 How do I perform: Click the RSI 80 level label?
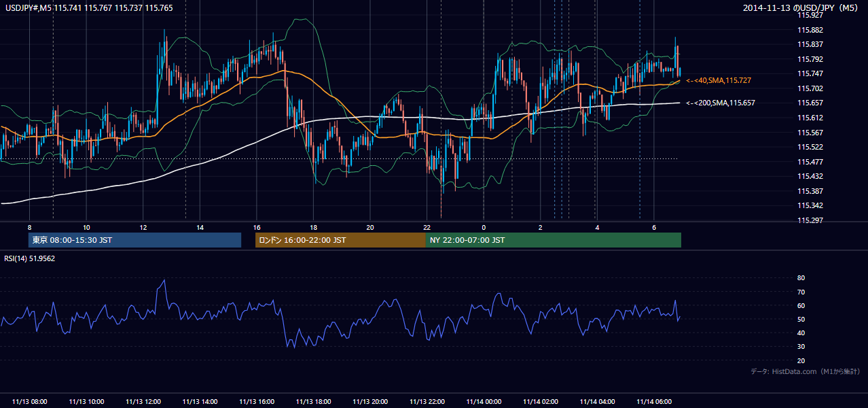point(801,278)
